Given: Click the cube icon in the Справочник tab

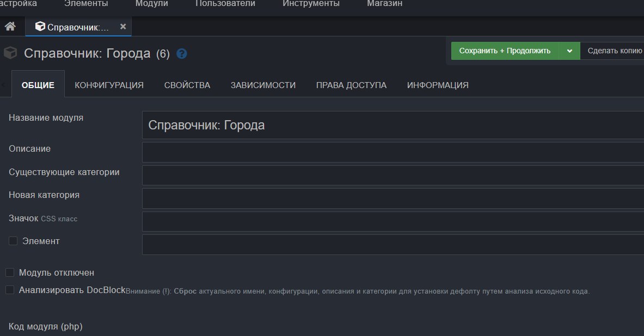Looking at the screenshot, I should click(40, 27).
